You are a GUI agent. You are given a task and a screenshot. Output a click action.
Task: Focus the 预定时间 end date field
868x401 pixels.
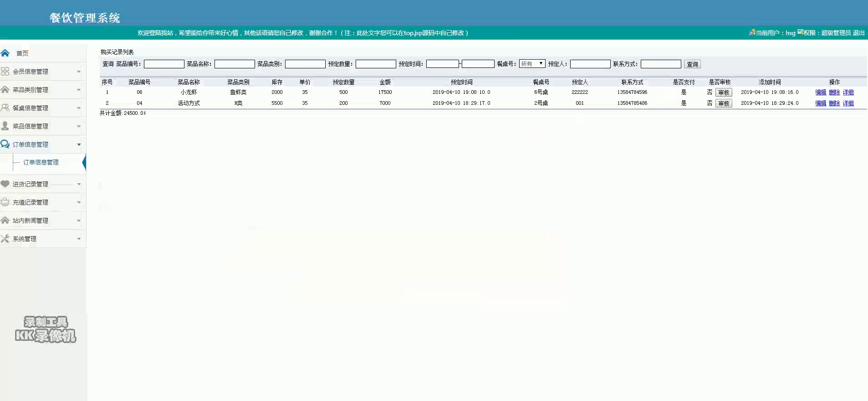[x=478, y=64]
